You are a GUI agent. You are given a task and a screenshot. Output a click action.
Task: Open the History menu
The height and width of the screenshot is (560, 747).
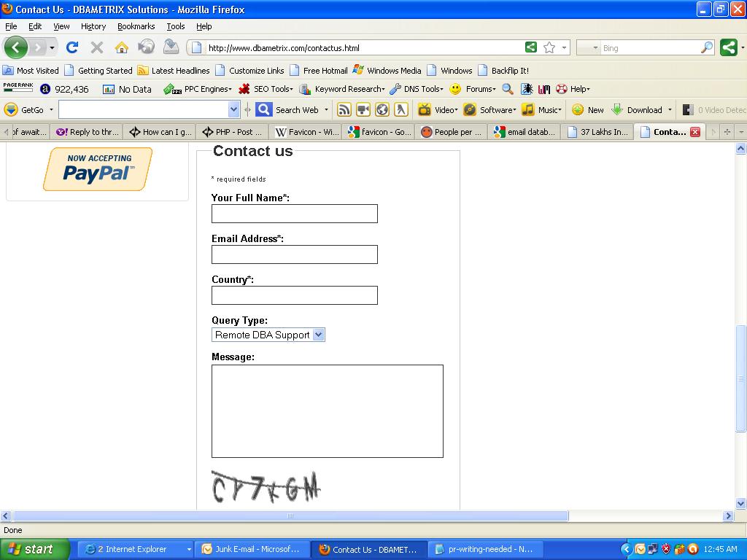pos(93,26)
